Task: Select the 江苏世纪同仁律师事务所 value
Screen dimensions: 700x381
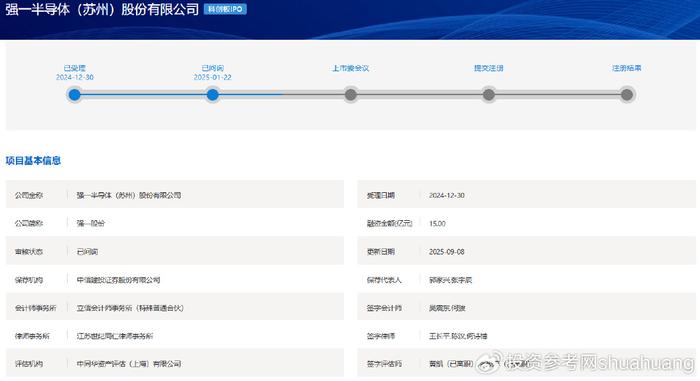Action: pos(115,336)
